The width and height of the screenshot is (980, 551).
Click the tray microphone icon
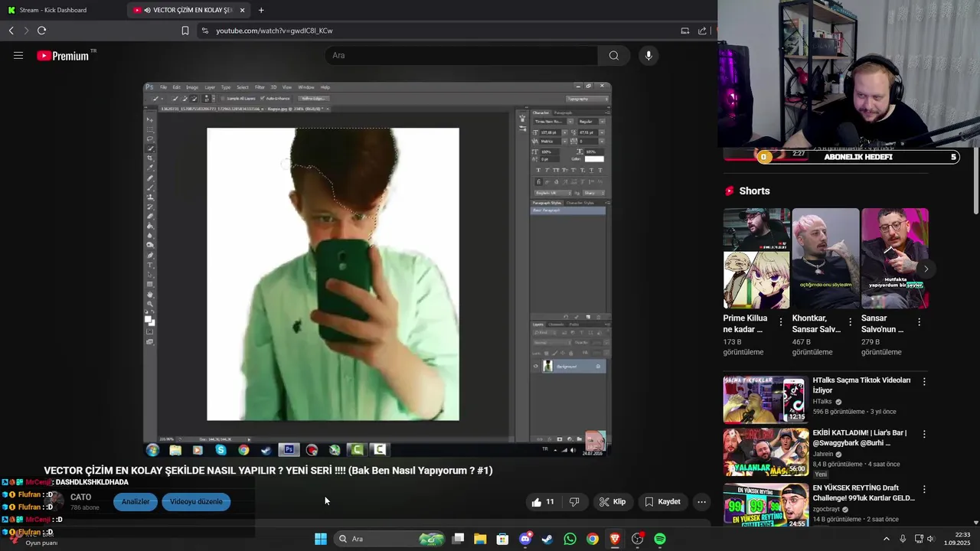tap(903, 539)
